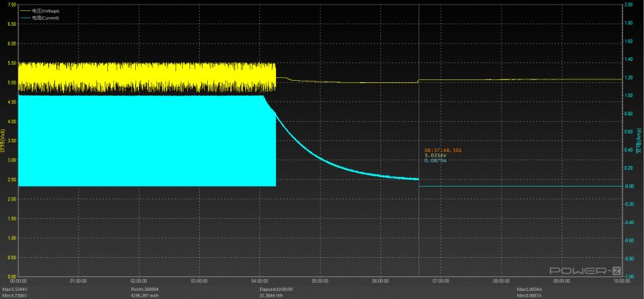Click the 7.00 voltage axis label
The image size is (644, 299).
pos(11,4)
